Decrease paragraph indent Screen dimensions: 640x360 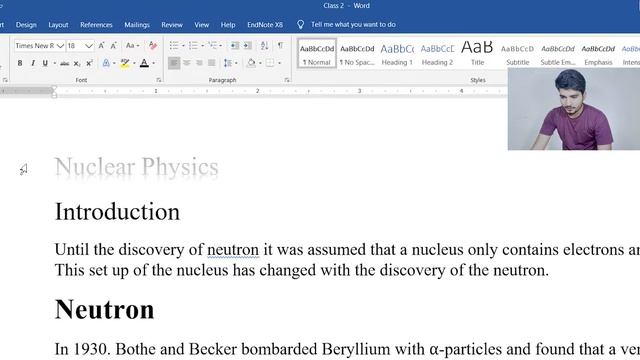pyautogui.click(x=235, y=45)
